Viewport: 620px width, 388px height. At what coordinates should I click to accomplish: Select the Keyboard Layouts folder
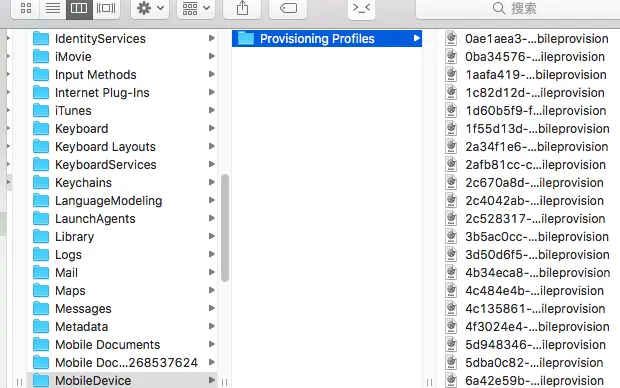[x=122, y=146]
